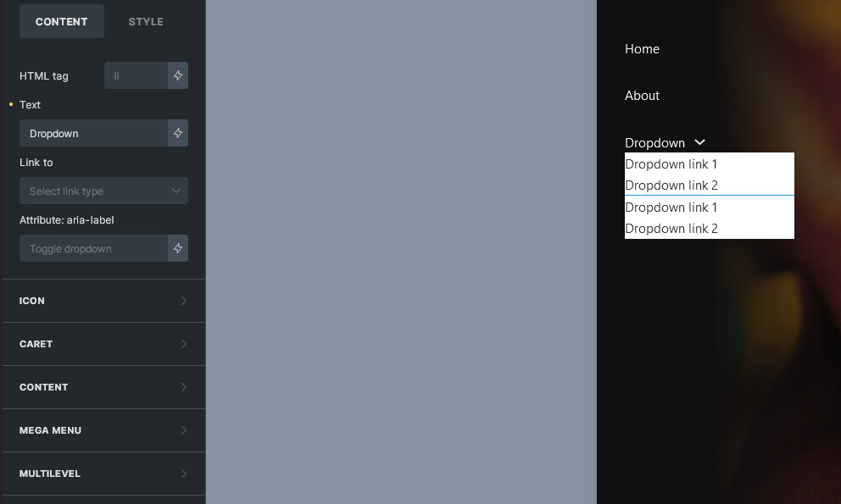The width and height of the screenshot is (841, 504).
Task: Expand the MULTILEVEL section
Action: point(103,474)
